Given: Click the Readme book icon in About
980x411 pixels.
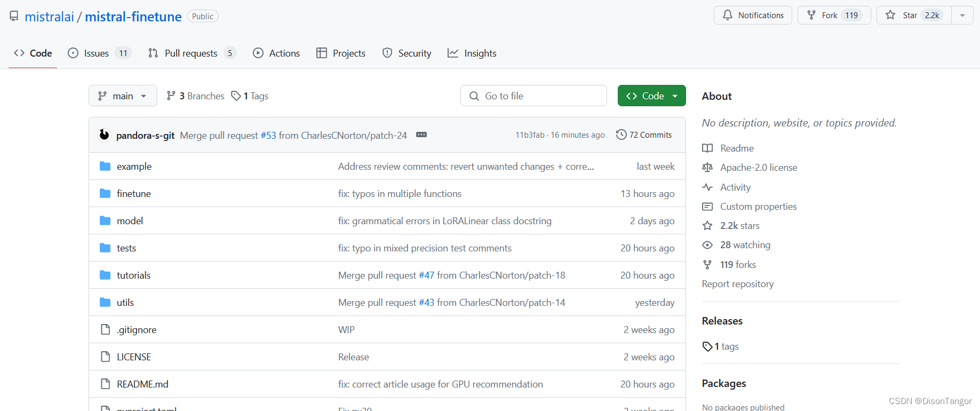Looking at the screenshot, I should point(707,148).
